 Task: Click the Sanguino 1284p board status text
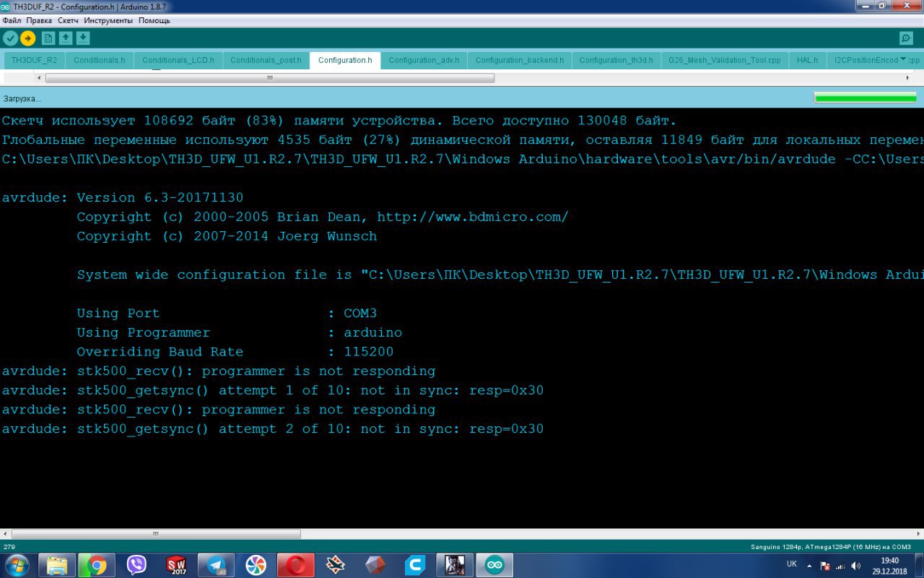pos(831,547)
